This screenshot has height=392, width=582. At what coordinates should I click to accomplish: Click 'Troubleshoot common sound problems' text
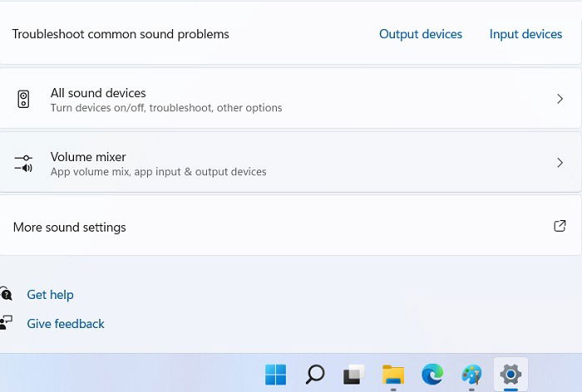coord(121,34)
